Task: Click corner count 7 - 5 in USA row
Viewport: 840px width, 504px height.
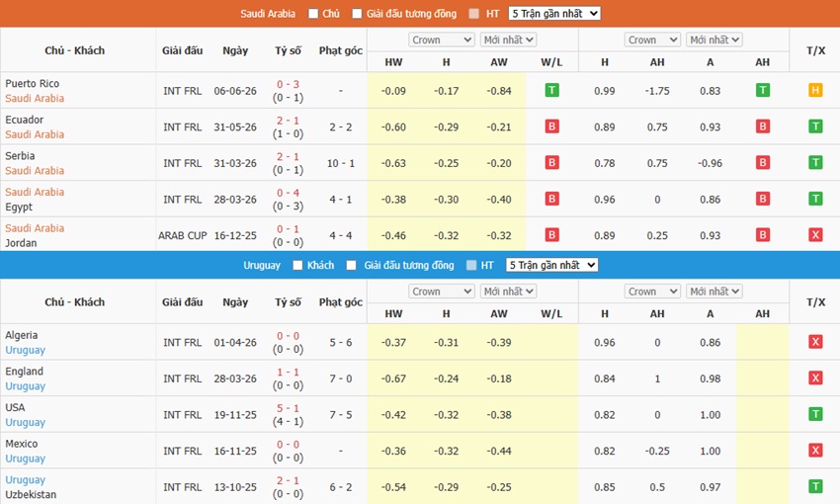Action: click(341, 414)
